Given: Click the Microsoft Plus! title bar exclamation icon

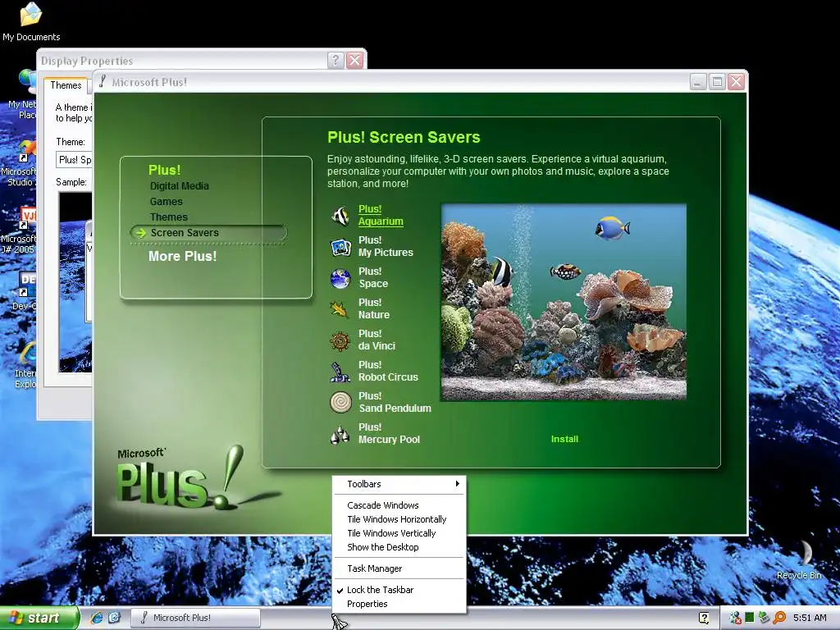Looking at the screenshot, I should click(x=103, y=81).
